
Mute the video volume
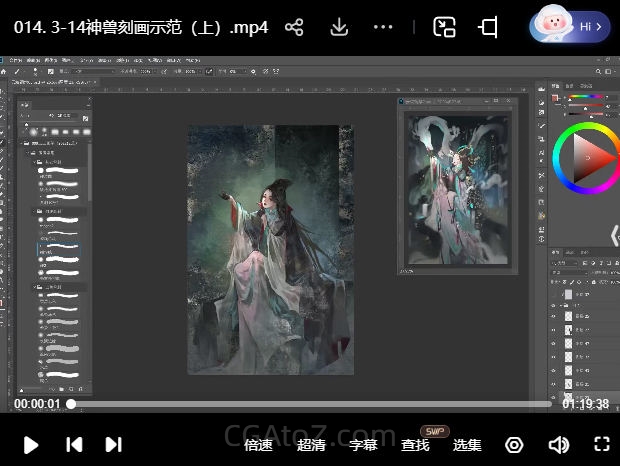[x=559, y=445]
